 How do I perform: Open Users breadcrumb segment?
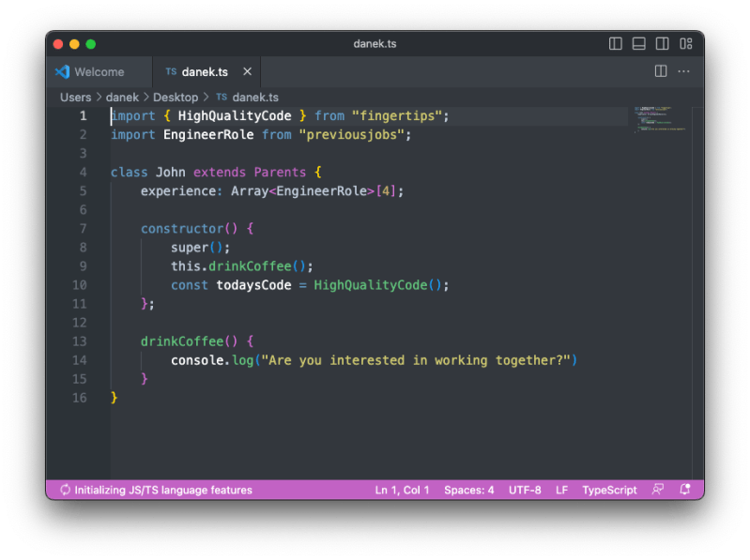pyautogui.click(x=76, y=97)
